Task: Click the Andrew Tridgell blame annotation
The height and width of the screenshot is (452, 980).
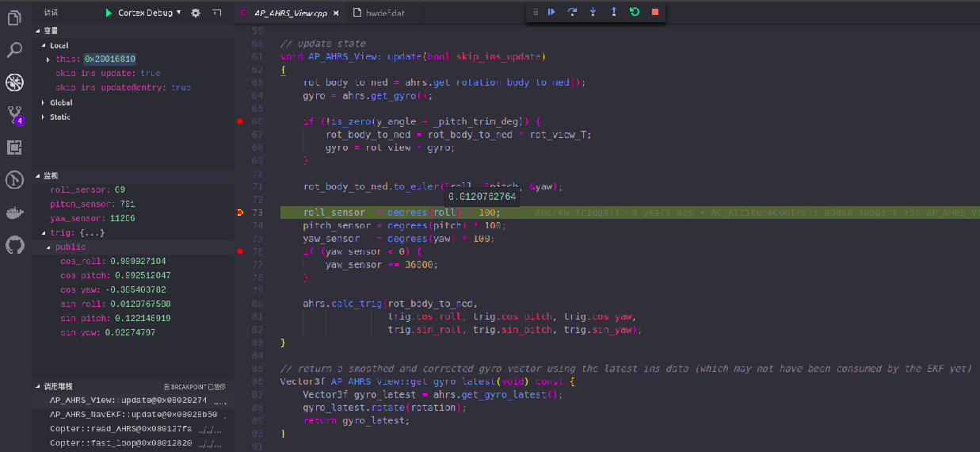Action: (757, 213)
